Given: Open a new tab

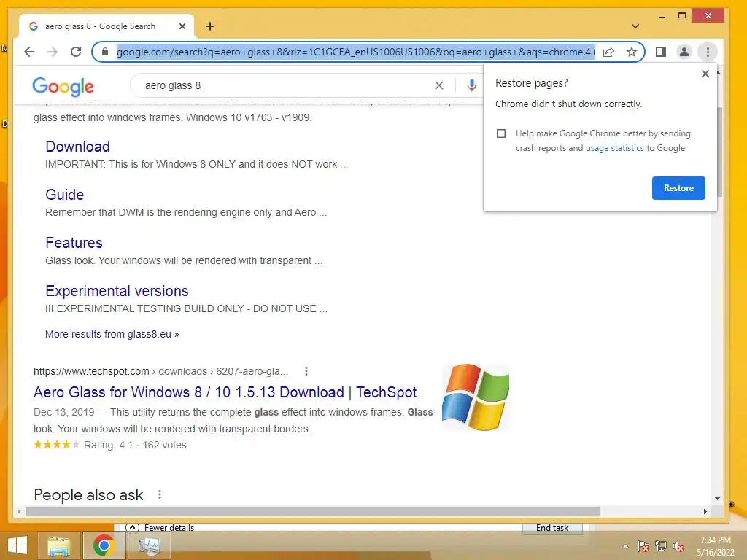Looking at the screenshot, I should pos(210,26).
